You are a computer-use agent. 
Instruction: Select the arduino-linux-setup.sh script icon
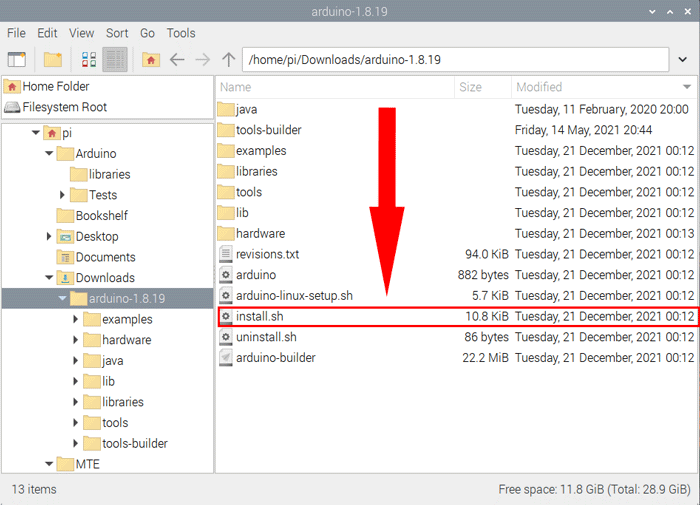(x=226, y=296)
